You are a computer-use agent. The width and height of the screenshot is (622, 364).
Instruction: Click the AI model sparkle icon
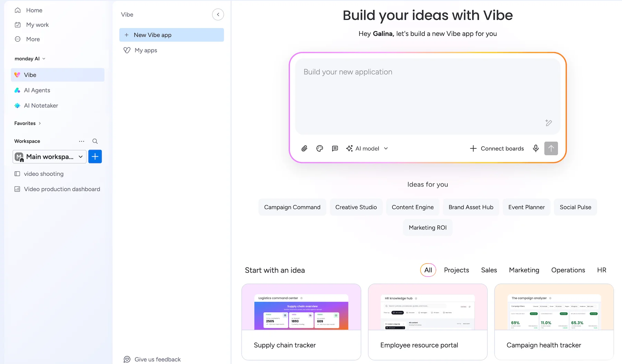(x=350, y=149)
